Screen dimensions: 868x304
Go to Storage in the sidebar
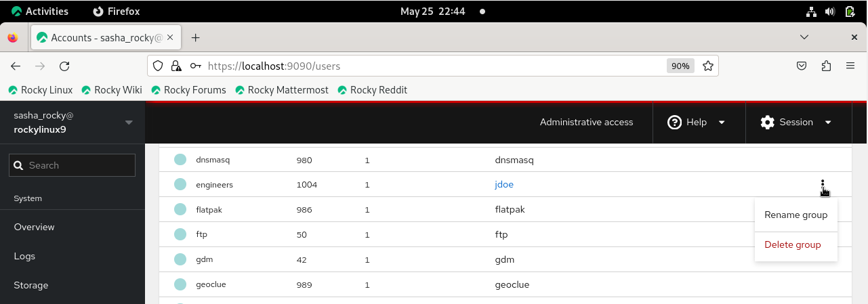point(31,285)
